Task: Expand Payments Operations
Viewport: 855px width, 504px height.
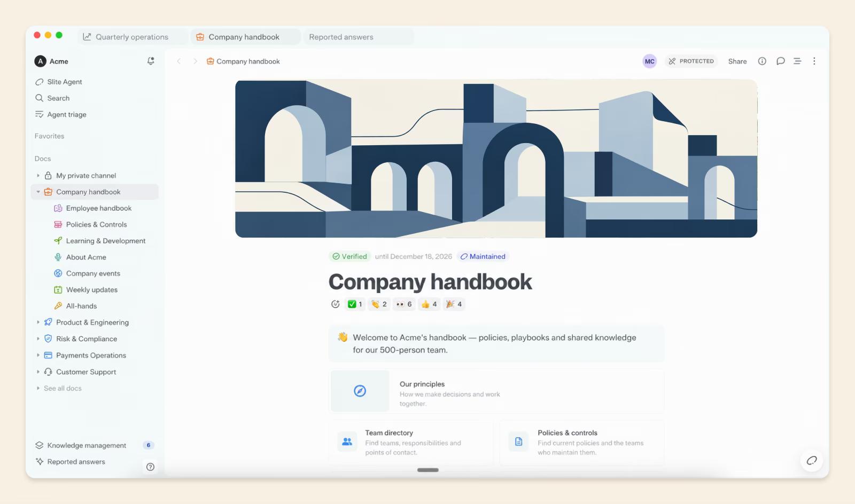Action: (x=38, y=356)
